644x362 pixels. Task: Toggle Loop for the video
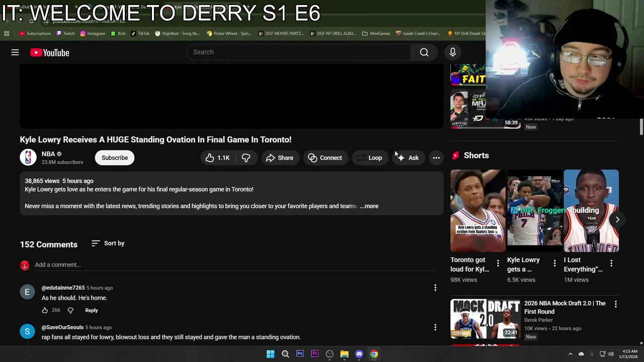click(x=370, y=158)
